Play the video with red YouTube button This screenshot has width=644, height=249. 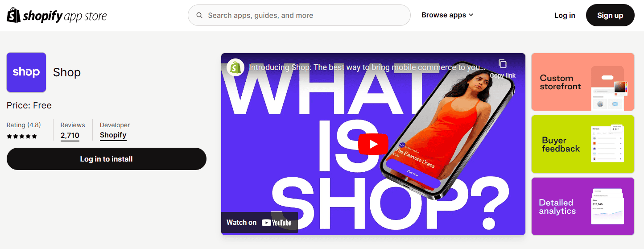373,144
